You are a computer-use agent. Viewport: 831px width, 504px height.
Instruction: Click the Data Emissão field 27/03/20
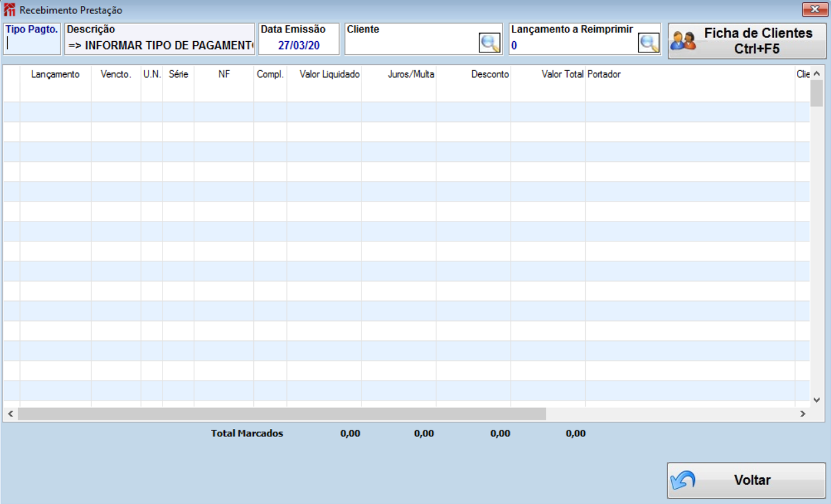coord(298,39)
